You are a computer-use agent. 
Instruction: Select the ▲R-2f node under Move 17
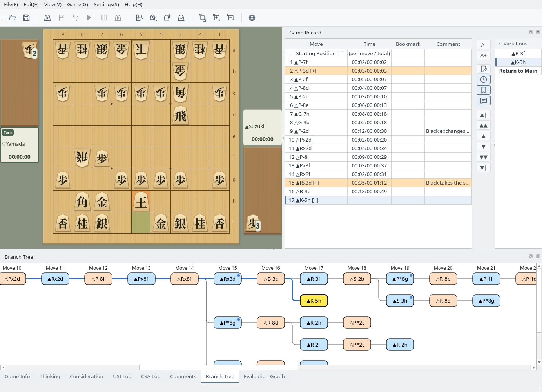pyautogui.click(x=314, y=345)
